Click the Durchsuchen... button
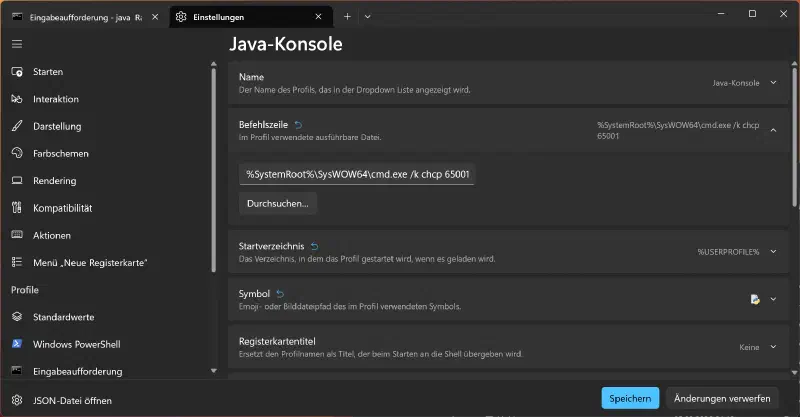The image size is (800, 417). point(278,203)
